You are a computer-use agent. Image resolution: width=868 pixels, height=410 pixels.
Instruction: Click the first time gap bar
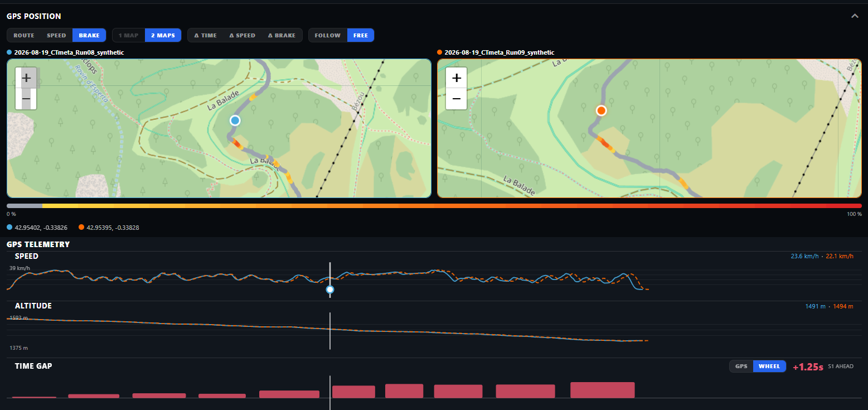tap(34, 397)
